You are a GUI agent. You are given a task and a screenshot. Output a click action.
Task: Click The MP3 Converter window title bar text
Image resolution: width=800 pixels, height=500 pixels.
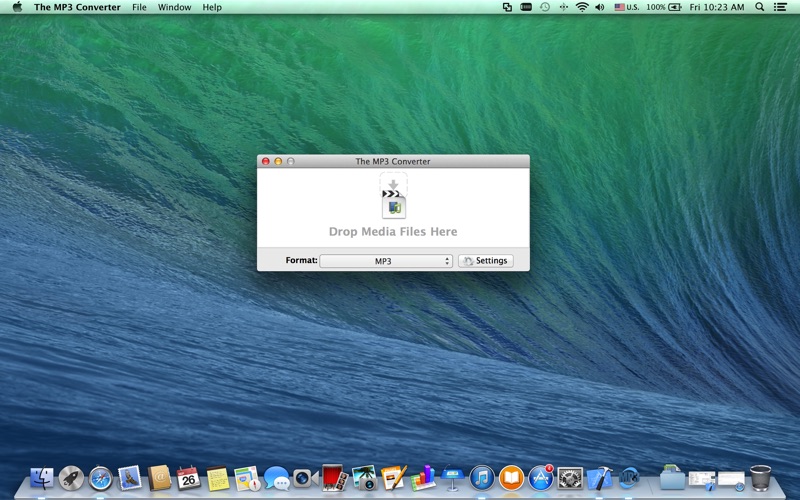coord(393,161)
